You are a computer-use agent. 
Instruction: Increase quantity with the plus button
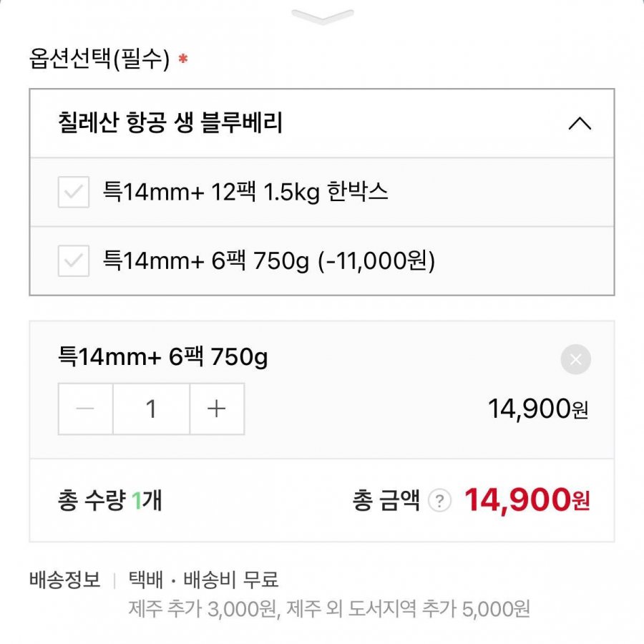[216, 409]
